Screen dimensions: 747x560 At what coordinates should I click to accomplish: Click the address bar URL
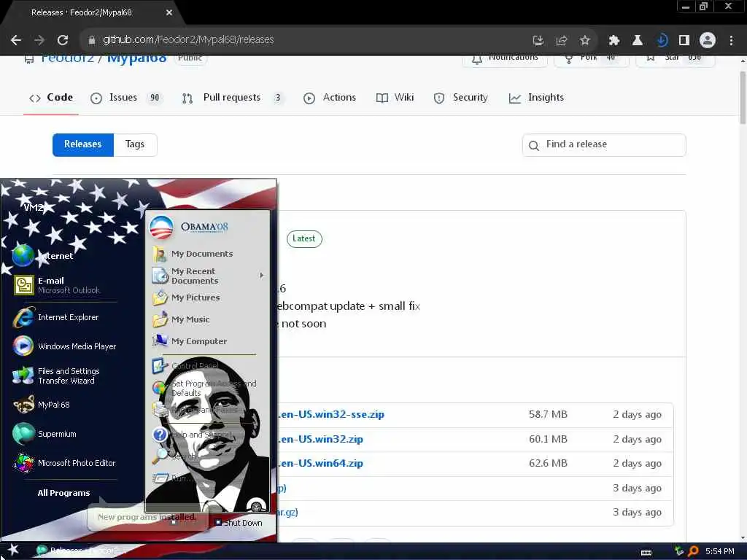188,39
